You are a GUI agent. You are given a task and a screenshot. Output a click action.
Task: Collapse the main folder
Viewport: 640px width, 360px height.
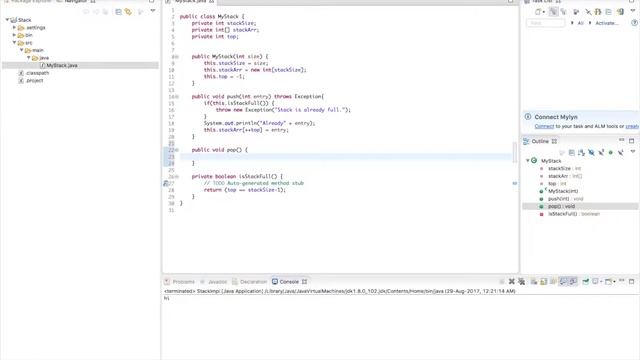tap(22, 50)
